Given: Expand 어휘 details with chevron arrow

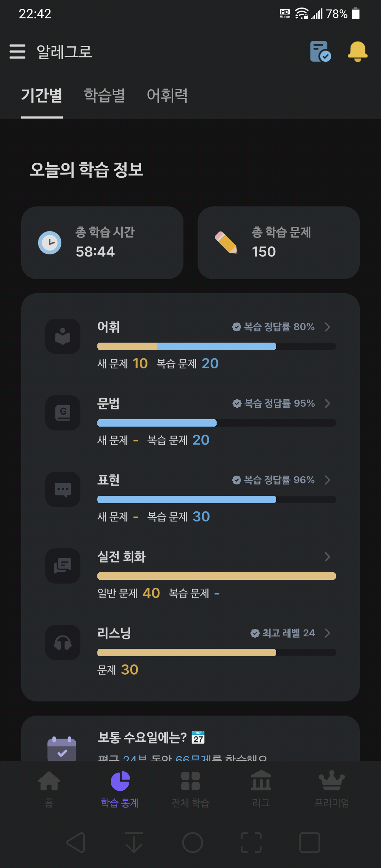Looking at the screenshot, I should click(327, 327).
